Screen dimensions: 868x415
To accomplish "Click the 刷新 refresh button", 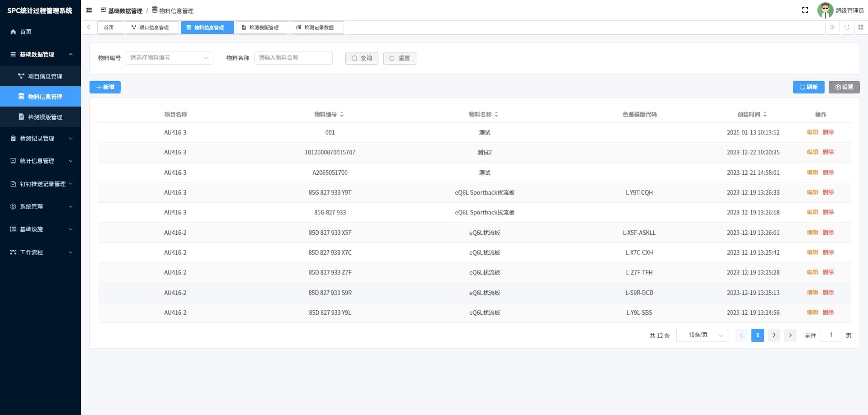I will 808,87.
